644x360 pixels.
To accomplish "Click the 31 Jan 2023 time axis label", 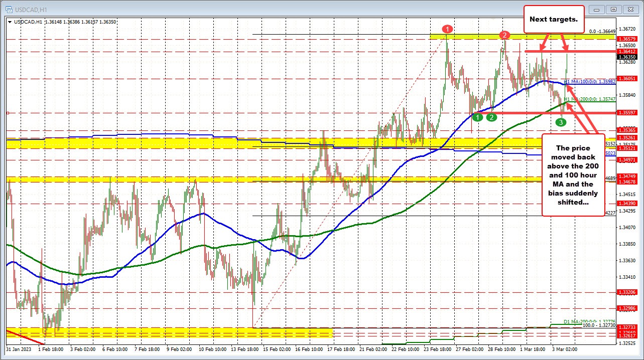I will pyautogui.click(x=18, y=349).
